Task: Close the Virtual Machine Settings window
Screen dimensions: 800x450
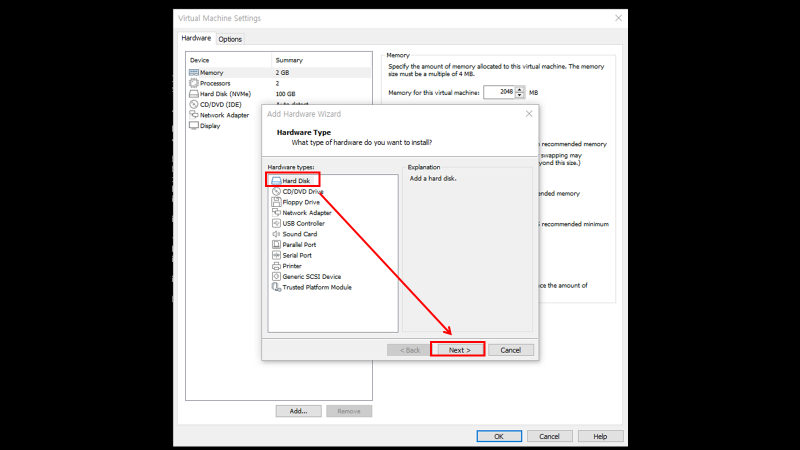Action: (x=618, y=18)
